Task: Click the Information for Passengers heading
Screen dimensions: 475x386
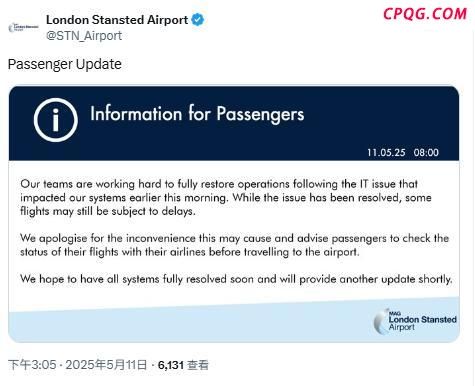Action: pos(197,114)
